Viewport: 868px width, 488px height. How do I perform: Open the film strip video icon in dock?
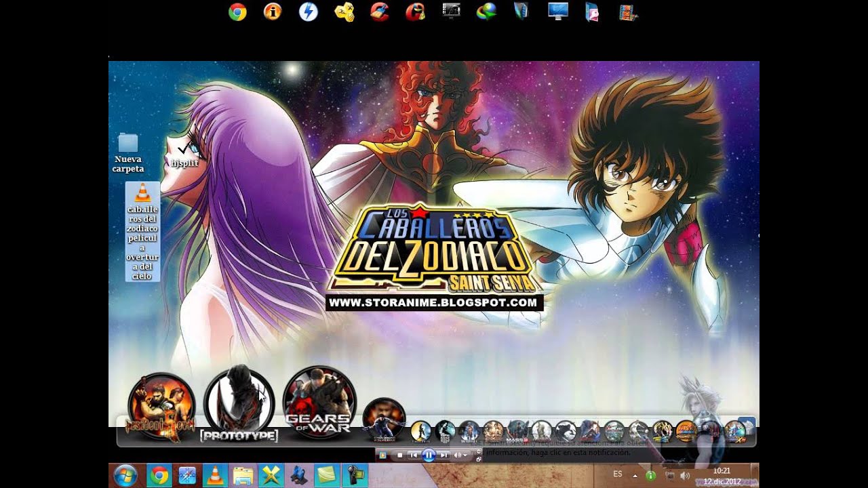tap(629, 12)
